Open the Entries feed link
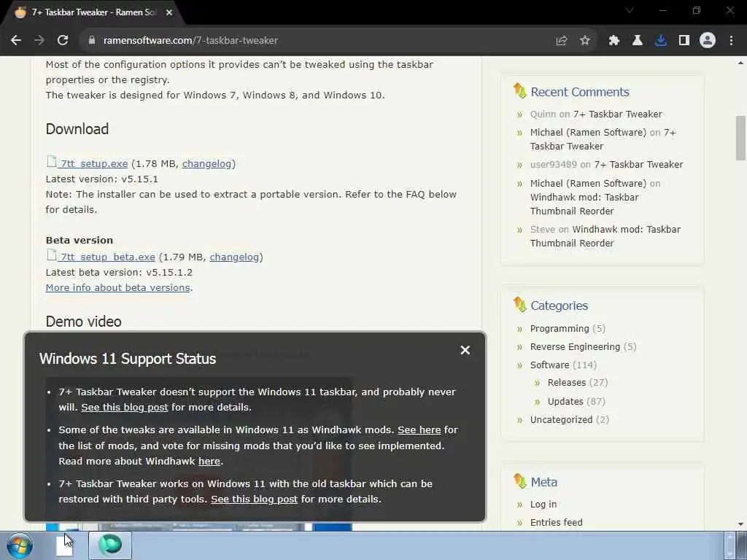This screenshot has height=560, width=747. pyautogui.click(x=556, y=522)
